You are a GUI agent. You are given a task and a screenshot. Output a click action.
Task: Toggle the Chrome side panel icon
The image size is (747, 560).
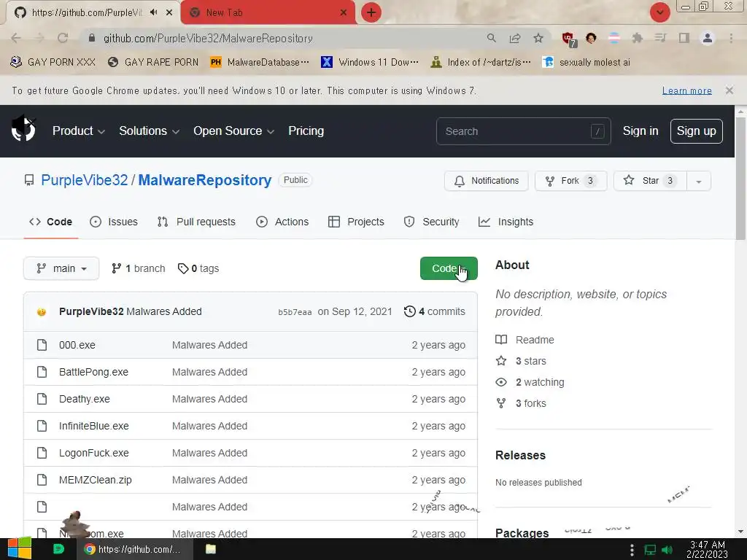[684, 38]
